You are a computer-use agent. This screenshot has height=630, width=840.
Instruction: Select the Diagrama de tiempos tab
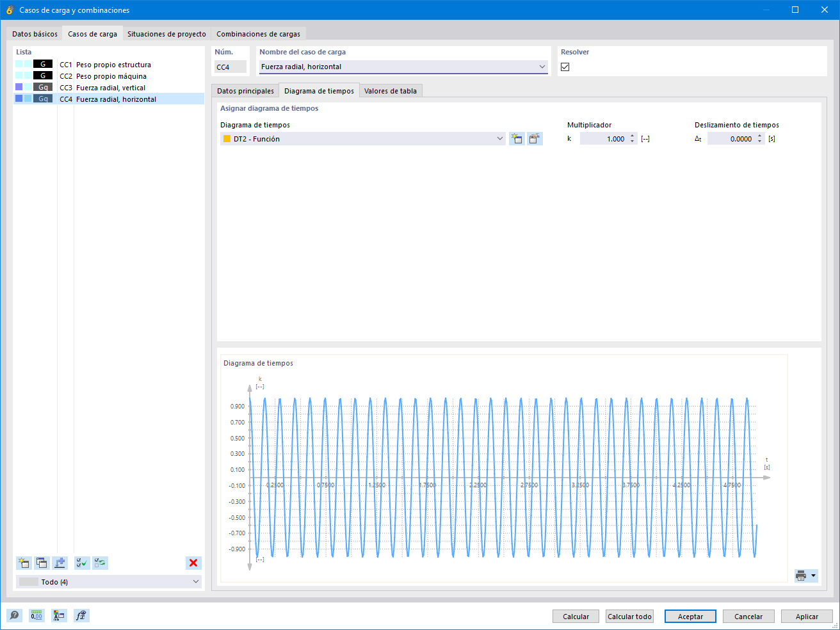click(x=319, y=91)
